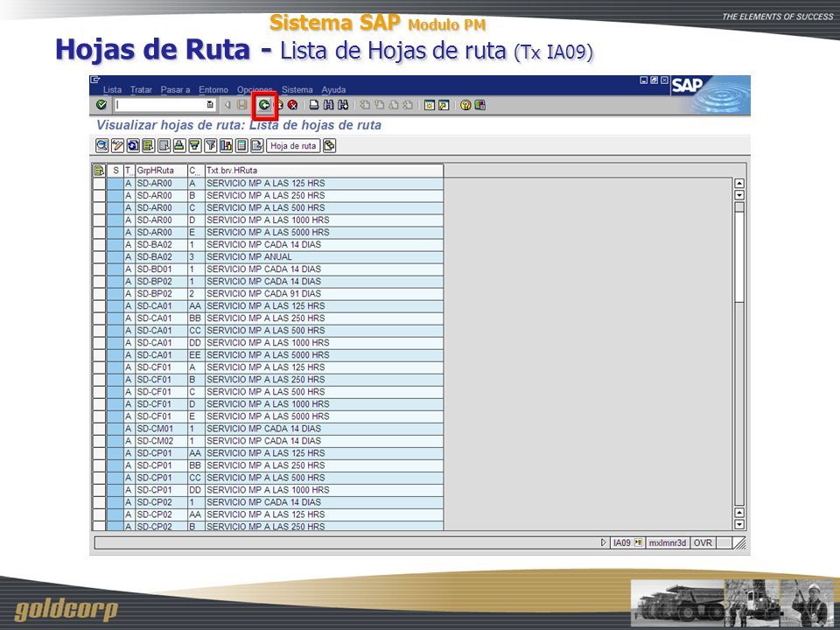Open the command field history dropdown
840x630 pixels.
tap(211, 105)
